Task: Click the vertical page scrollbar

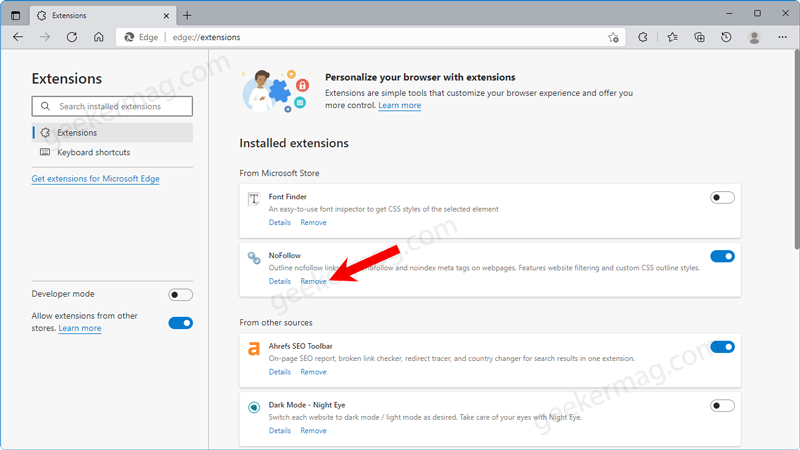Action: pyautogui.click(x=797, y=149)
